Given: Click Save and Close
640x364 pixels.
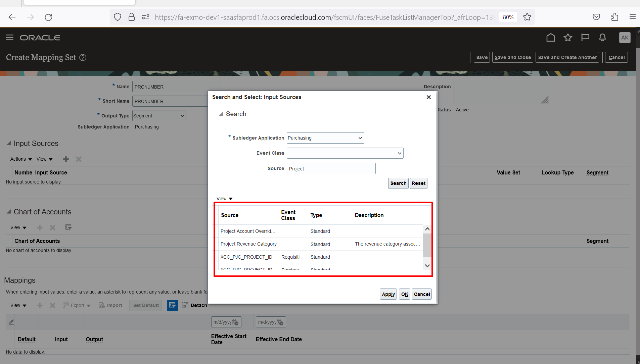Looking at the screenshot, I should [x=512, y=57].
